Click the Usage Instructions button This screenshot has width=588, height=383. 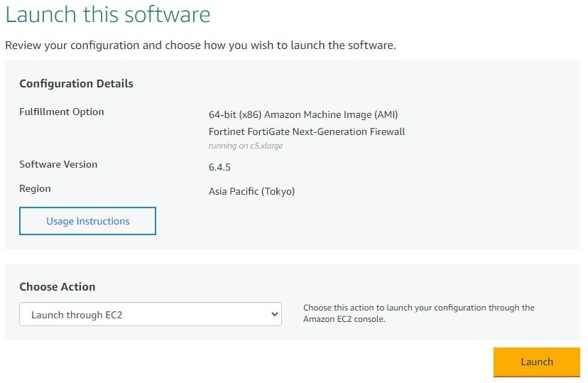(87, 221)
